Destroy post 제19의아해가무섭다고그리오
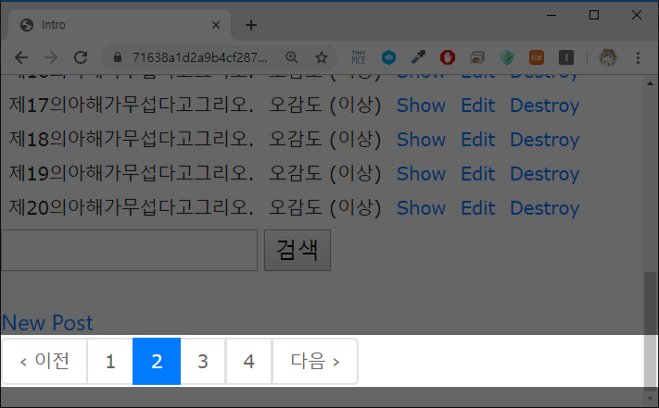This screenshot has width=659, height=408. 545,174
